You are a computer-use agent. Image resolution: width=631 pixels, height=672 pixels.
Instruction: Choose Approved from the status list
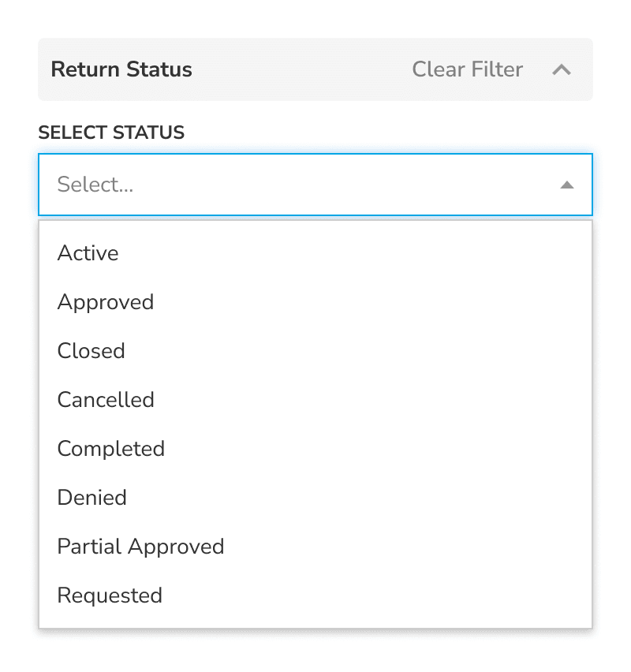click(106, 302)
